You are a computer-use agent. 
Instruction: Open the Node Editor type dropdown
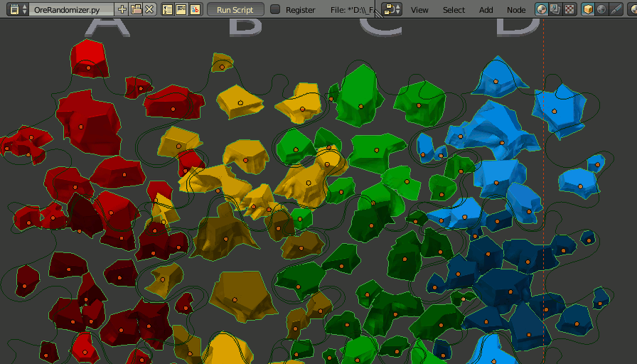coord(392,9)
